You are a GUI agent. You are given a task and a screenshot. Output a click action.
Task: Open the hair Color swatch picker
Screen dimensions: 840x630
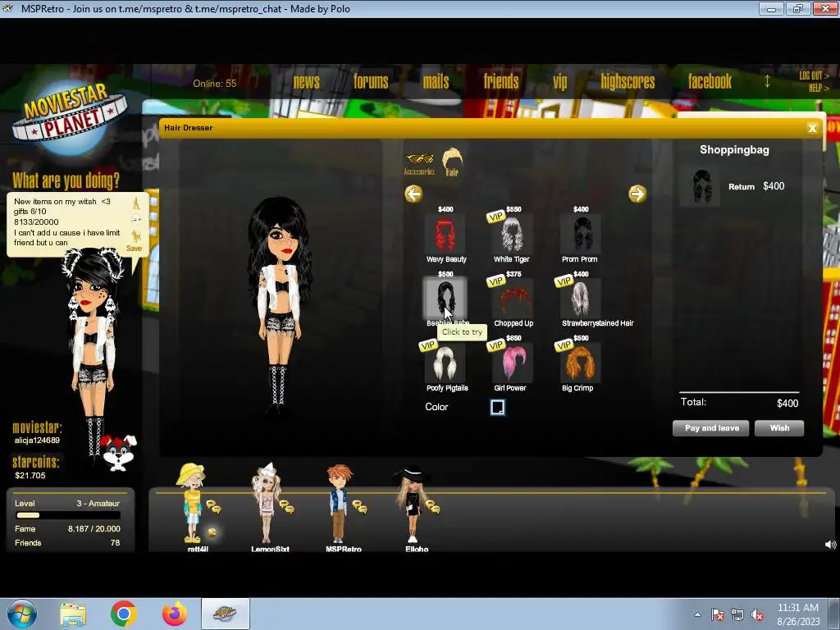click(497, 407)
